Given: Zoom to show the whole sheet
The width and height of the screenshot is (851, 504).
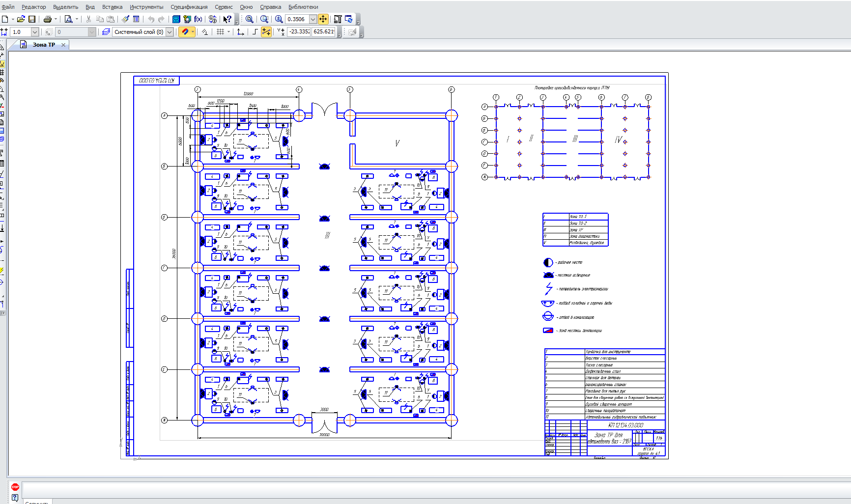Looking at the screenshot, I should pyautogui.click(x=250, y=19).
